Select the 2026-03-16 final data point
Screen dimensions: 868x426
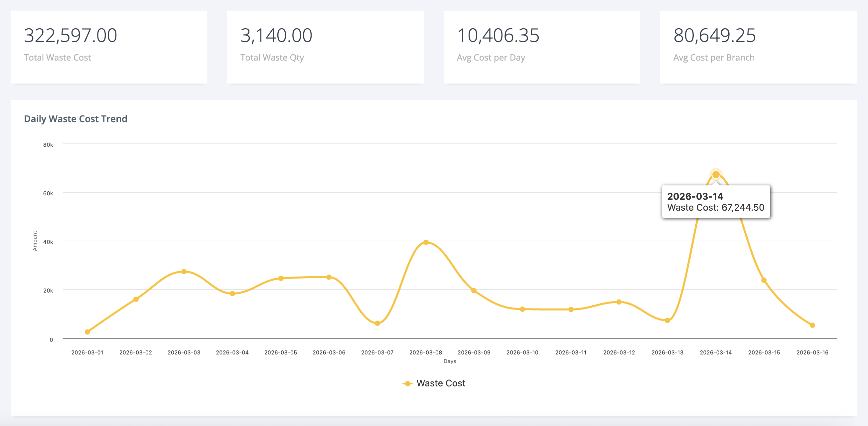coord(812,325)
